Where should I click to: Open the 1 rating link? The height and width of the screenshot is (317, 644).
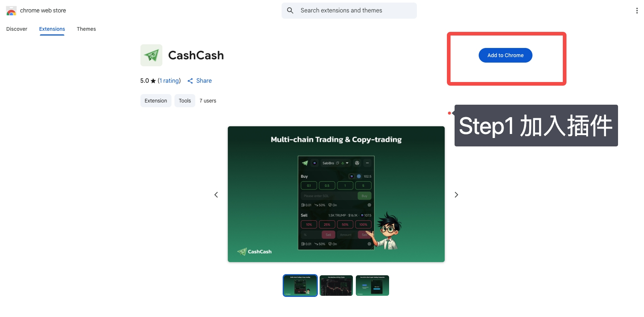(169, 81)
